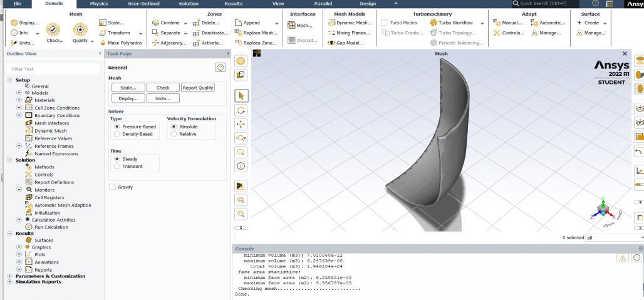The height and width of the screenshot is (300, 644).
Task: Click the axis triad orientation widget
Action: click(603, 210)
